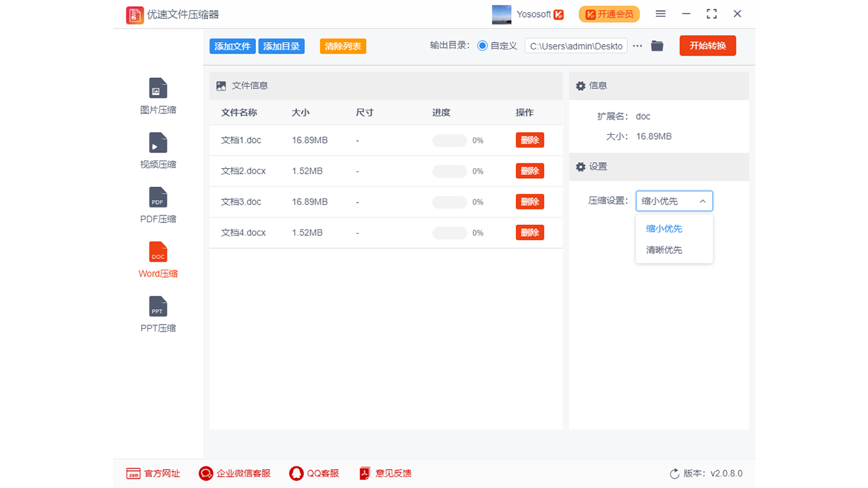The width and height of the screenshot is (868, 488).
Task: Delete 文档3.doc from the file list
Action: (530, 201)
